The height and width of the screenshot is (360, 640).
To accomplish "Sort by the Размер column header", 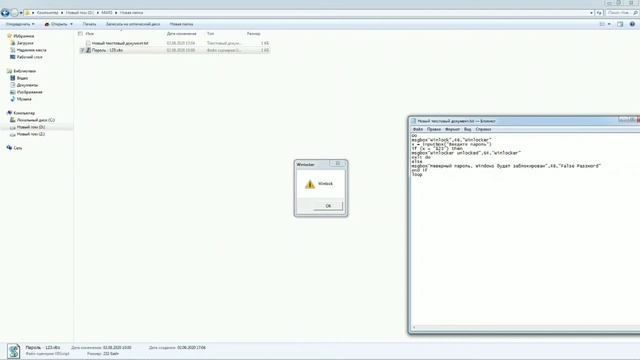I will [x=253, y=34].
